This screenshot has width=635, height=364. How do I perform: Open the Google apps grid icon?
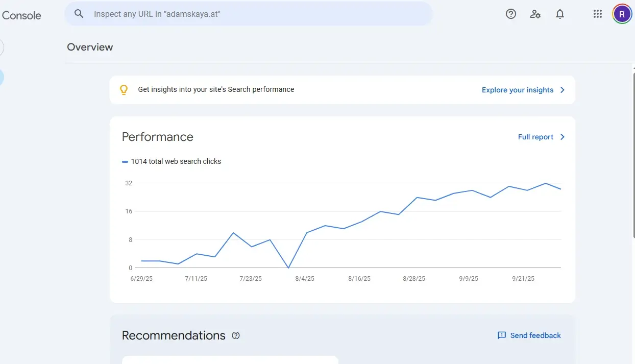coord(597,14)
